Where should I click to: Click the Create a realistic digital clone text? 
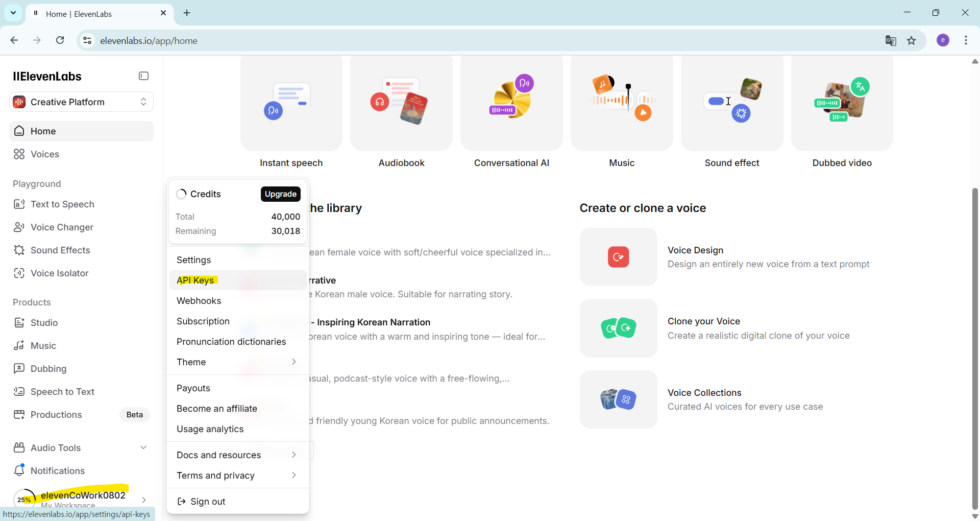pyautogui.click(x=758, y=336)
